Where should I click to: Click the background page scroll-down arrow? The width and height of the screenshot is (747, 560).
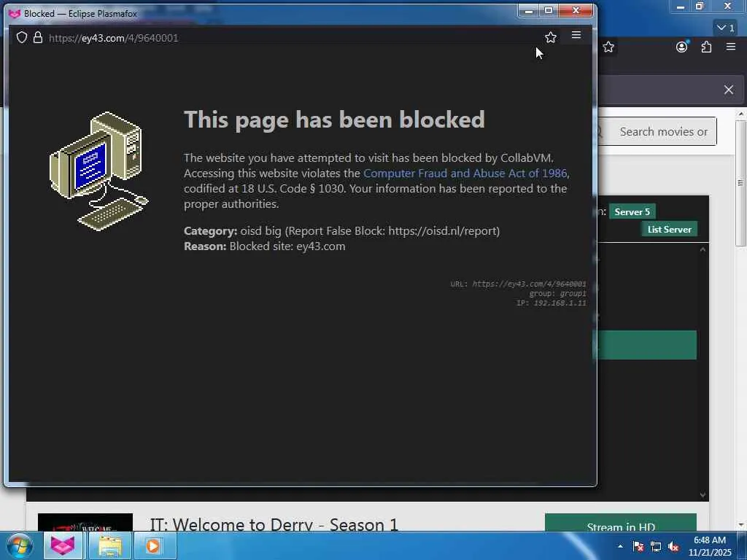click(741, 525)
